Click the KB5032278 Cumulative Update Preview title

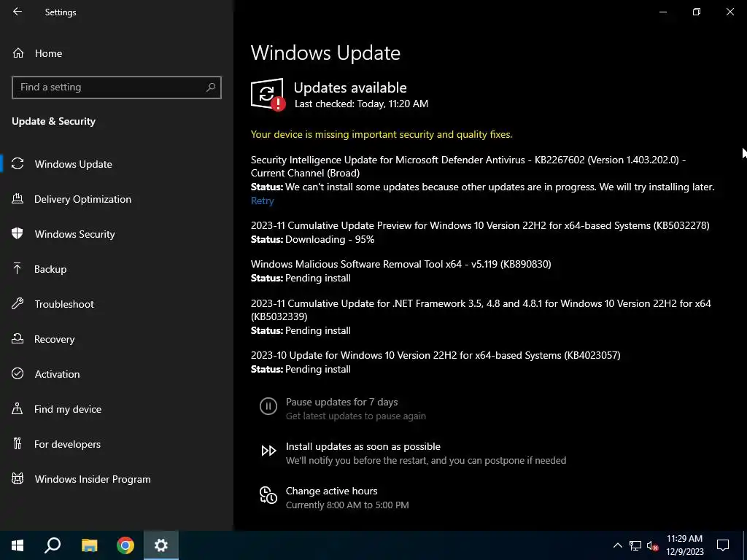[480, 225]
